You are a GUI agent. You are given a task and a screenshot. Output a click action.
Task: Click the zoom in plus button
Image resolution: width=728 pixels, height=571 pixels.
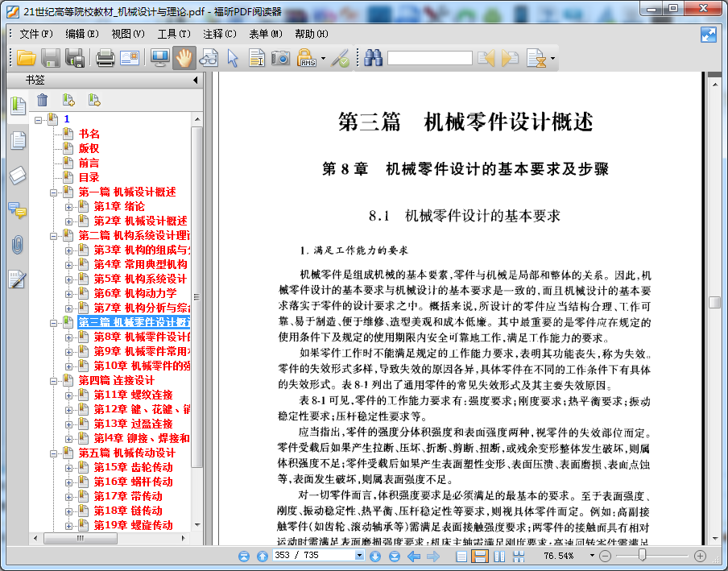pos(700,556)
